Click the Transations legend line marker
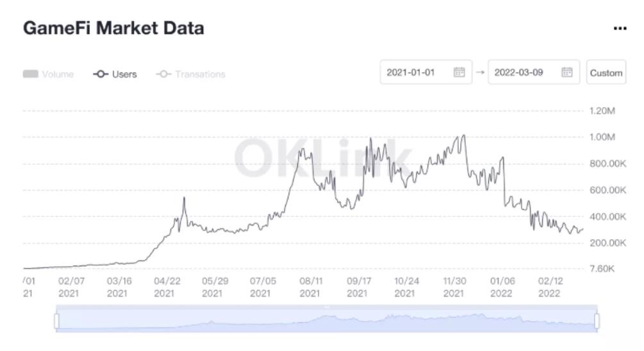 (163, 74)
